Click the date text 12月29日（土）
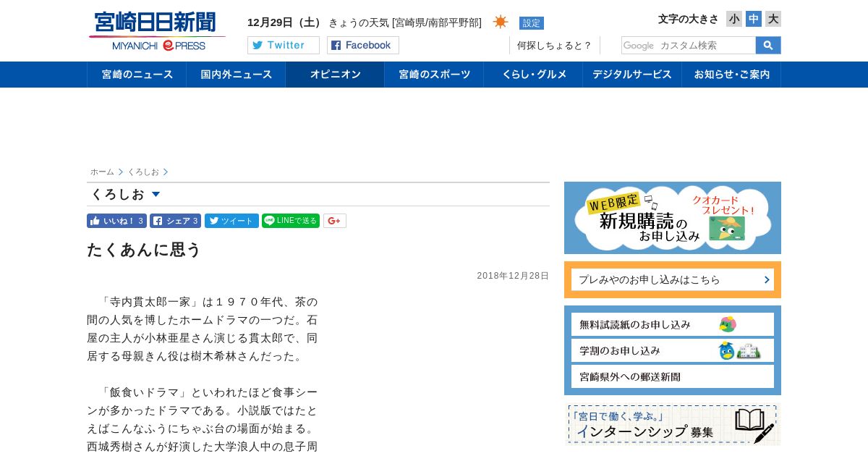Image resolution: width=868 pixels, height=456 pixels. coord(286,22)
